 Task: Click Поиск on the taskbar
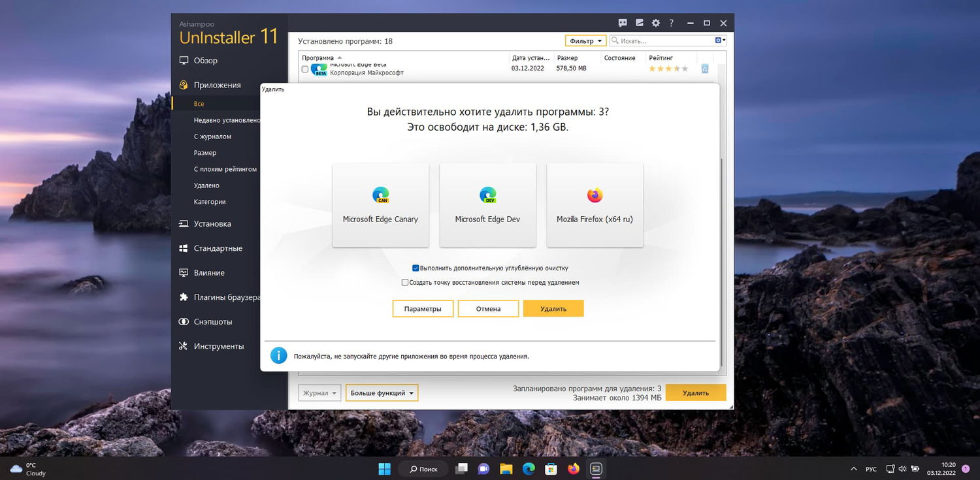[x=423, y=468]
